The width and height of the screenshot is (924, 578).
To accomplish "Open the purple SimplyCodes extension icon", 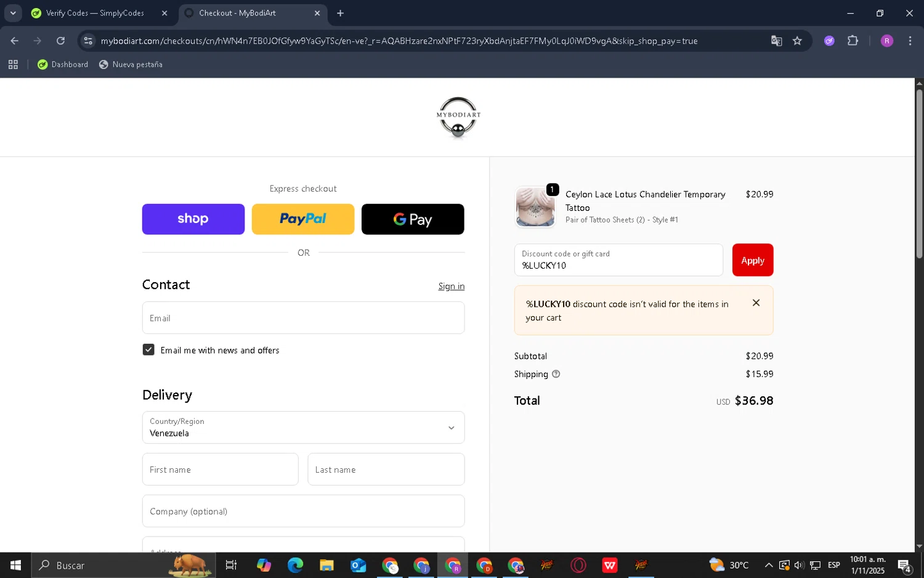I will tap(829, 41).
